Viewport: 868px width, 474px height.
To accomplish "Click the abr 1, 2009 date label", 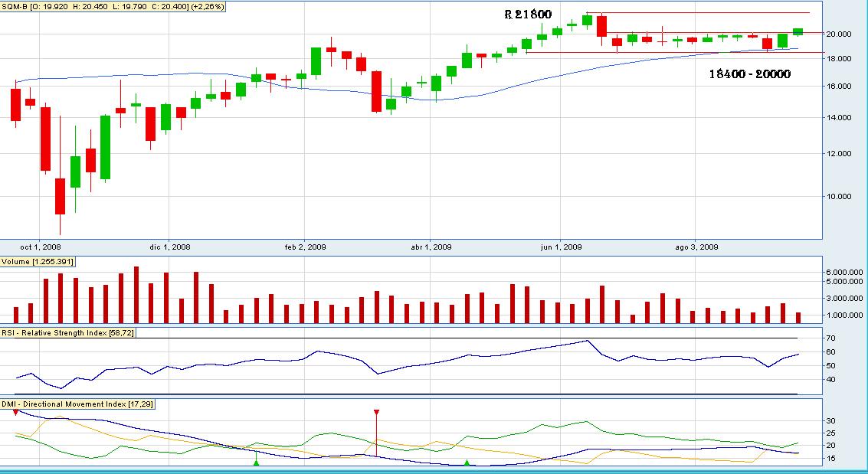I will click(431, 247).
